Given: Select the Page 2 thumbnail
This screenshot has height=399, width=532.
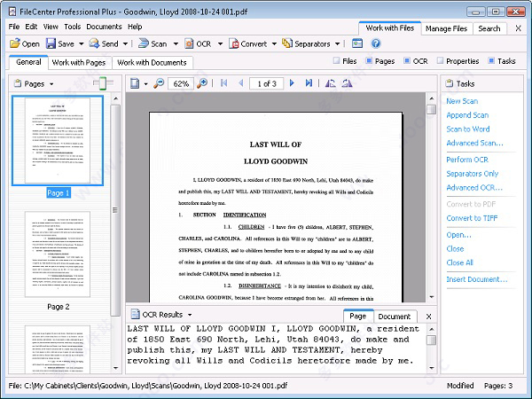Looking at the screenshot, I should click(x=59, y=254).
